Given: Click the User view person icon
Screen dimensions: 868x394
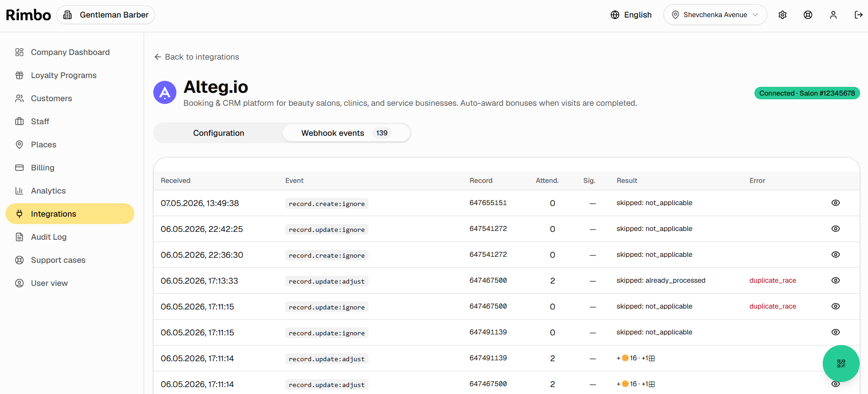Looking at the screenshot, I should tap(19, 283).
